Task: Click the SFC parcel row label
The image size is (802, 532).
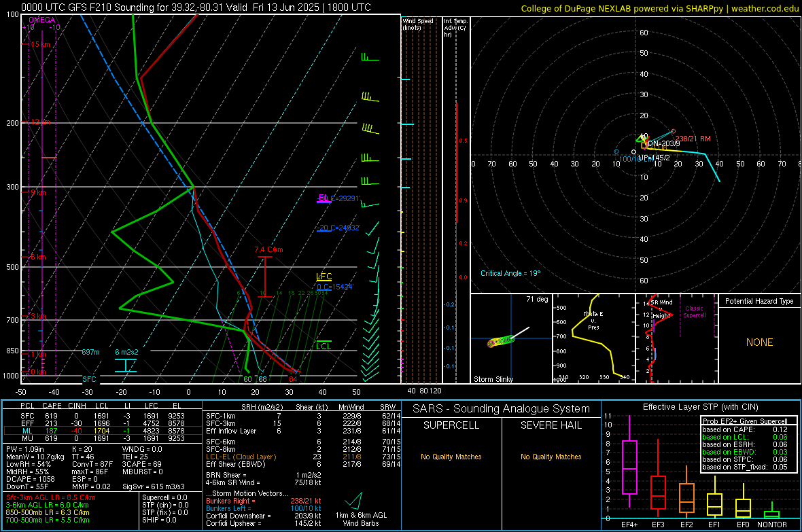Action: point(28,416)
